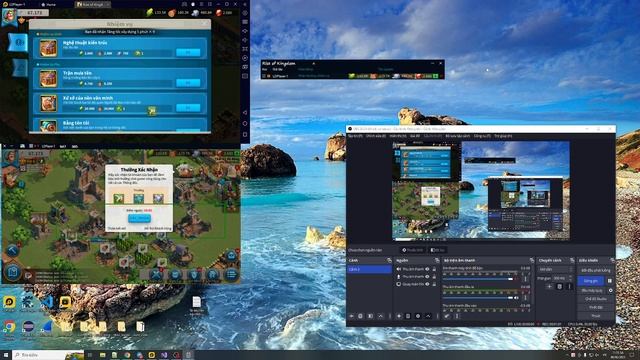
Task: Click the blue OBS stop recording button
Action: pyautogui.click(x=591, y=281)
